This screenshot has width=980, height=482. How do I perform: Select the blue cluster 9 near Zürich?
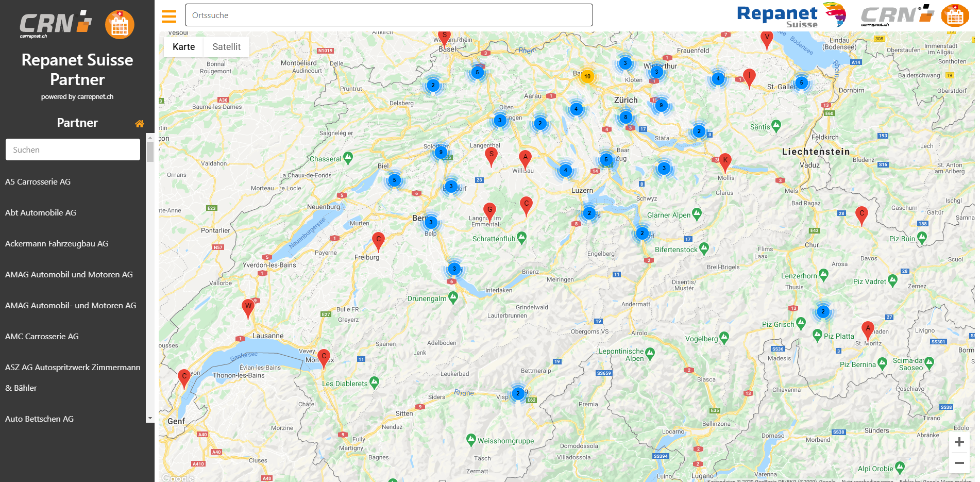(x=661, y=105)
